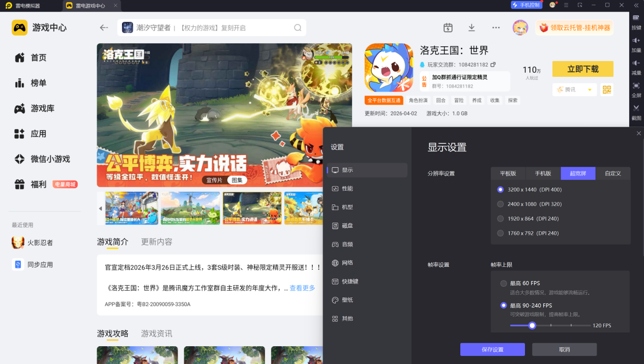Expand the Tencent channel dropdown
Screen dimensions: 644x364
tap(590, 90)
